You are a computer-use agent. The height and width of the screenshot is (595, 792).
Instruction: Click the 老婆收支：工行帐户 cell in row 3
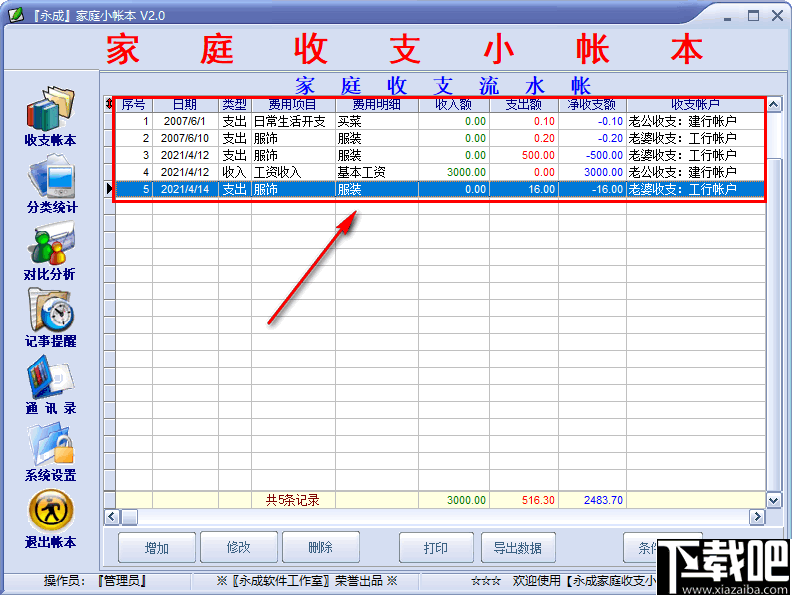(x=696, y=155)
